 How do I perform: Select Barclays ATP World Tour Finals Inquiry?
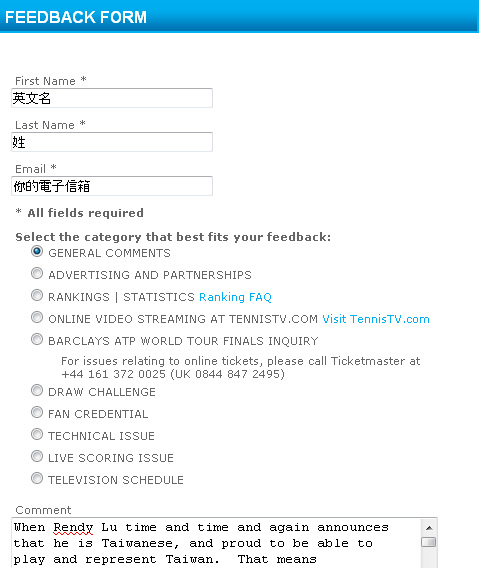37,339
